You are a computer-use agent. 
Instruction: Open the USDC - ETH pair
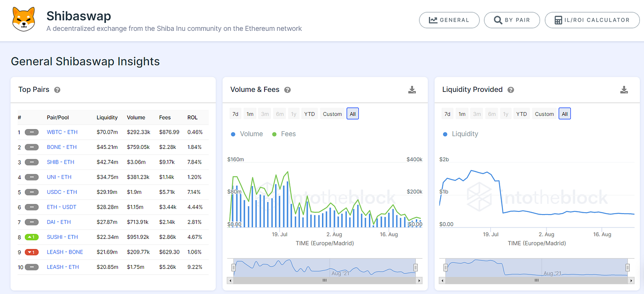[x=62, y=192]
